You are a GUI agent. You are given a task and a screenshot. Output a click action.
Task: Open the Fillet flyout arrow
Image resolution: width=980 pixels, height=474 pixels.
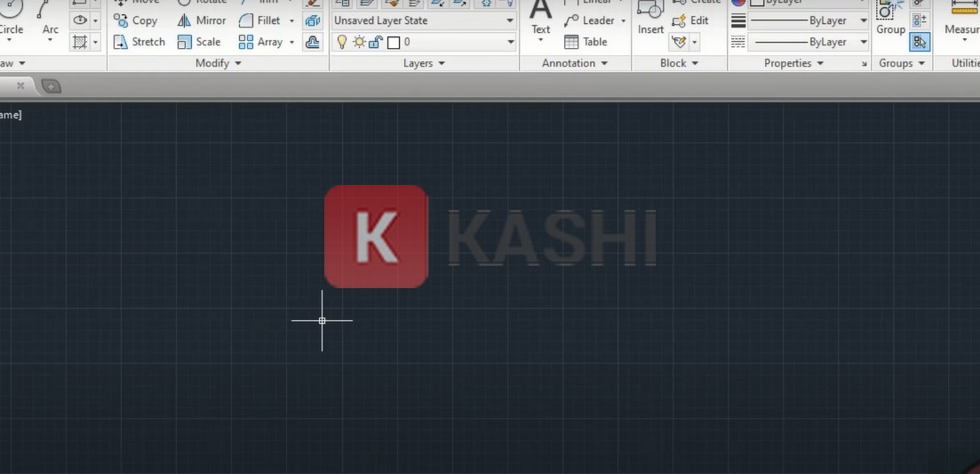[291, 20]
